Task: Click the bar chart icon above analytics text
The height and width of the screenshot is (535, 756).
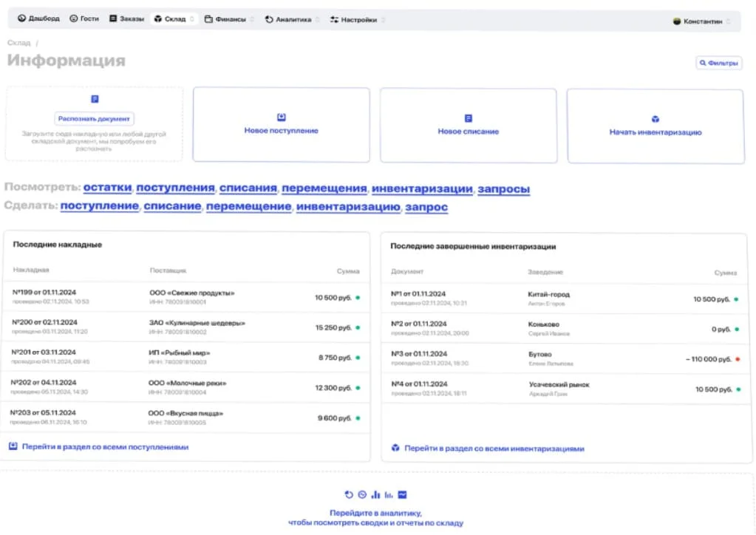Action: (x=375, y=494)
